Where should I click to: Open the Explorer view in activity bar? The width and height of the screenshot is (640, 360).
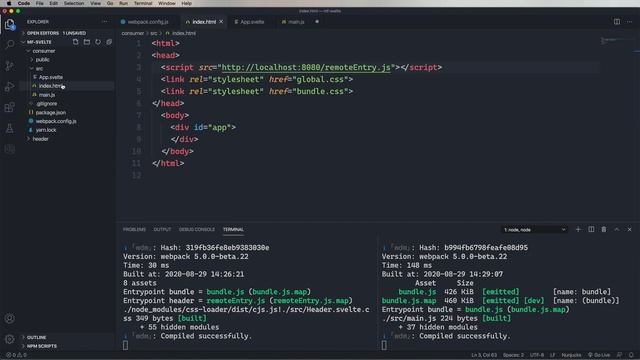tap(10, 24)
